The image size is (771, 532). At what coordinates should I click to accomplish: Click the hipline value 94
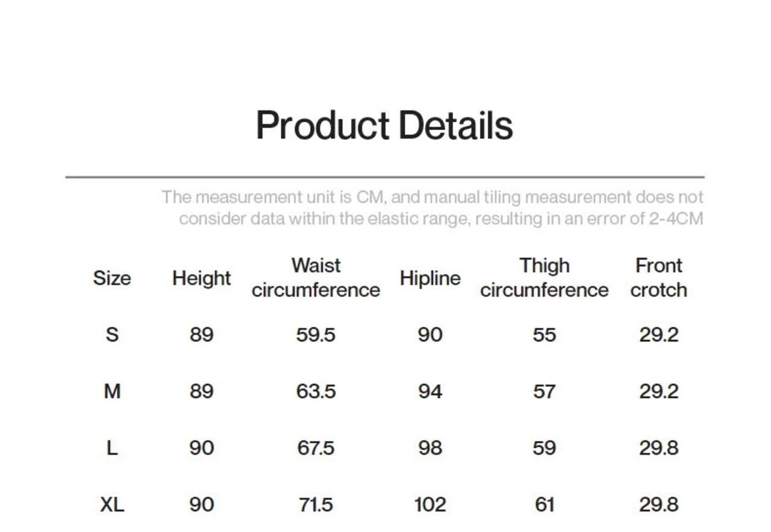click(x=430, y=392)
